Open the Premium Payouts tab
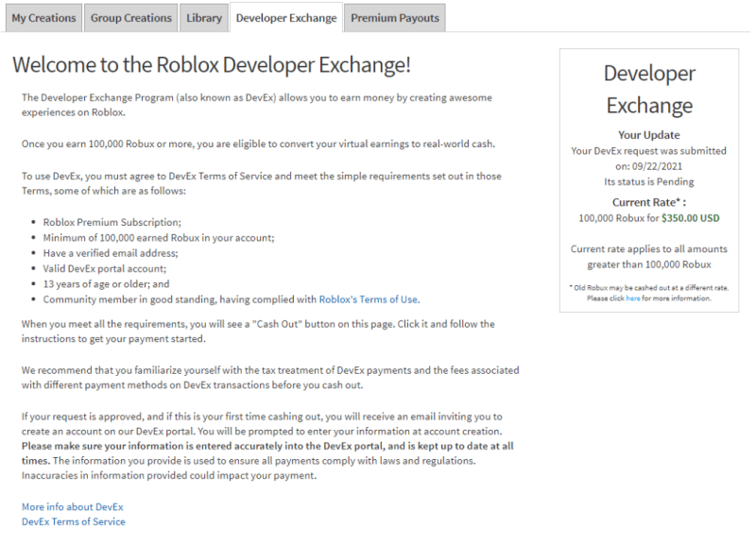This screenshot has width=756, height=544. (x=393, y=18)
